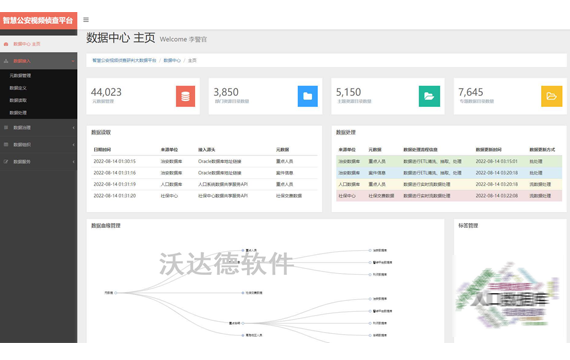This screenshot has width=570, height=360.
Task: Click the 智慧公安视频侦查平台 logo banner
Action: 39,20
